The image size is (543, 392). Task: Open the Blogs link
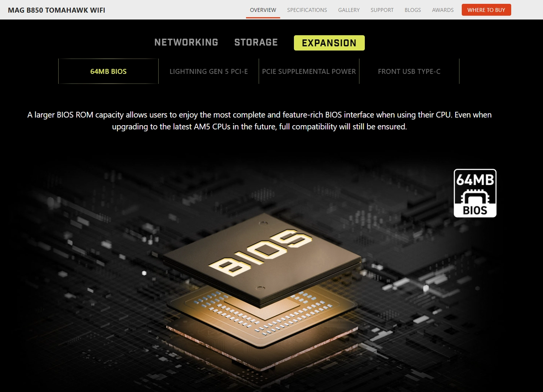pyautogui.click(x=412, y=10)
